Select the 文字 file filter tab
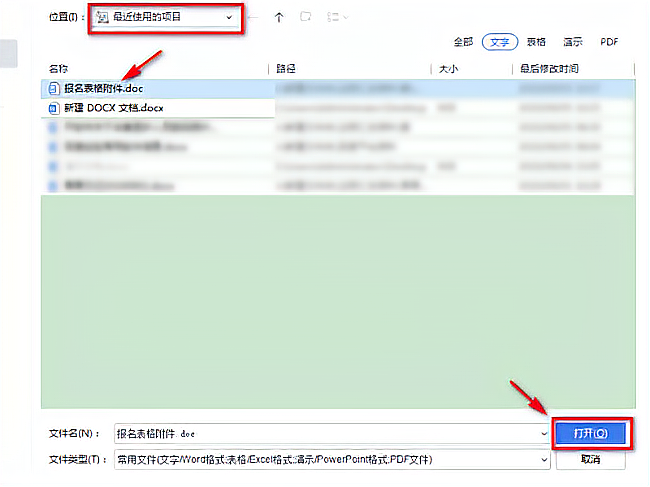 [500, 42]
